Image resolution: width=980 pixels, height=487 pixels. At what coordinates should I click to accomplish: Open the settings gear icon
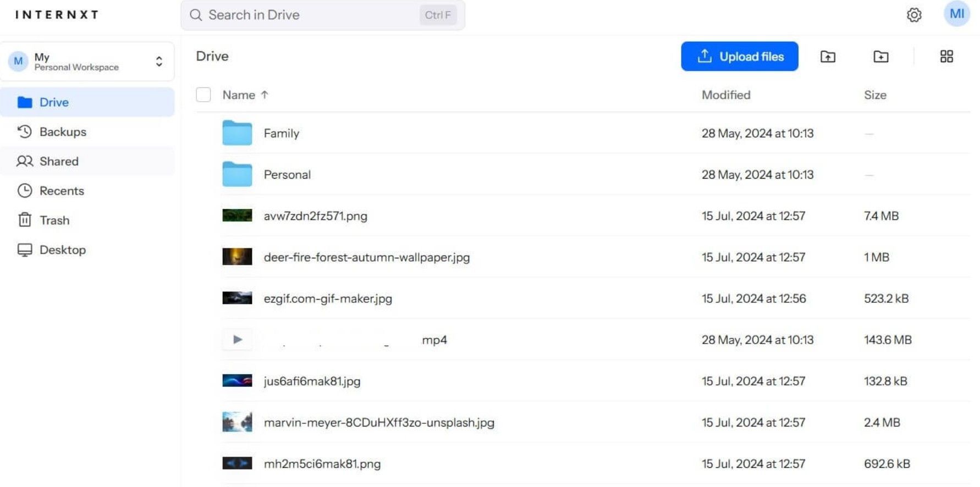pyautogui.click(x=913, y=15)
